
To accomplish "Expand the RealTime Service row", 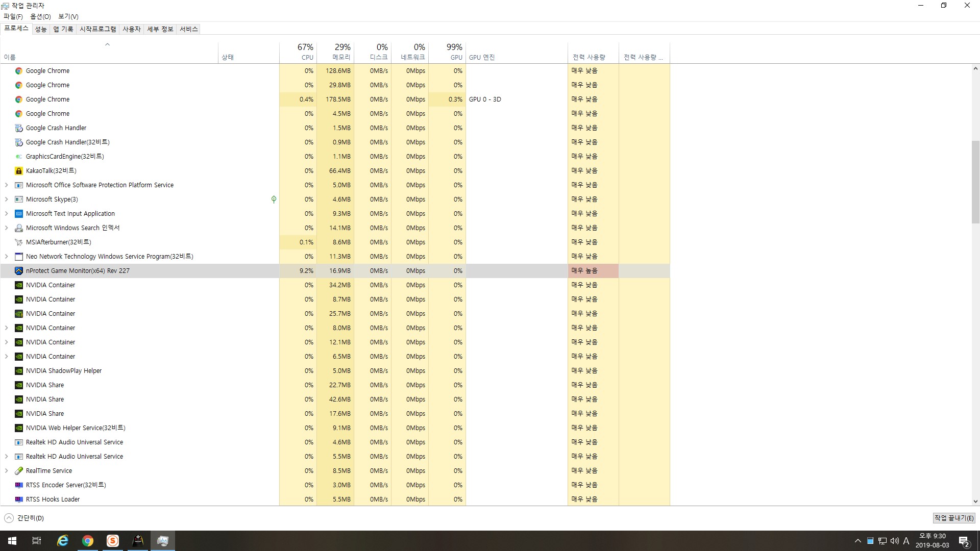I will (6, 471).
